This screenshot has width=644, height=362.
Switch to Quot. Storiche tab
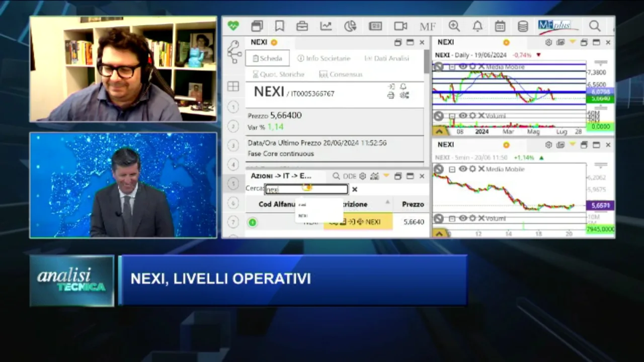click(278, 74)
